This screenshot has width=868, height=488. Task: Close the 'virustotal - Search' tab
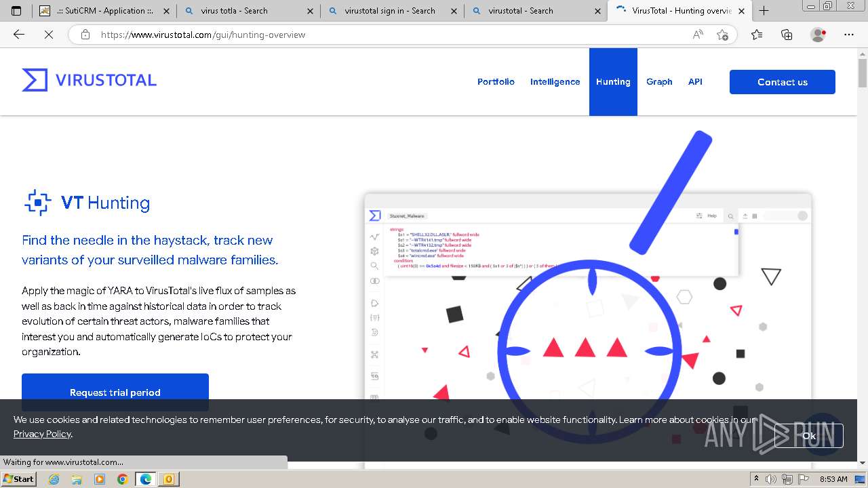(x=597, y=11)
